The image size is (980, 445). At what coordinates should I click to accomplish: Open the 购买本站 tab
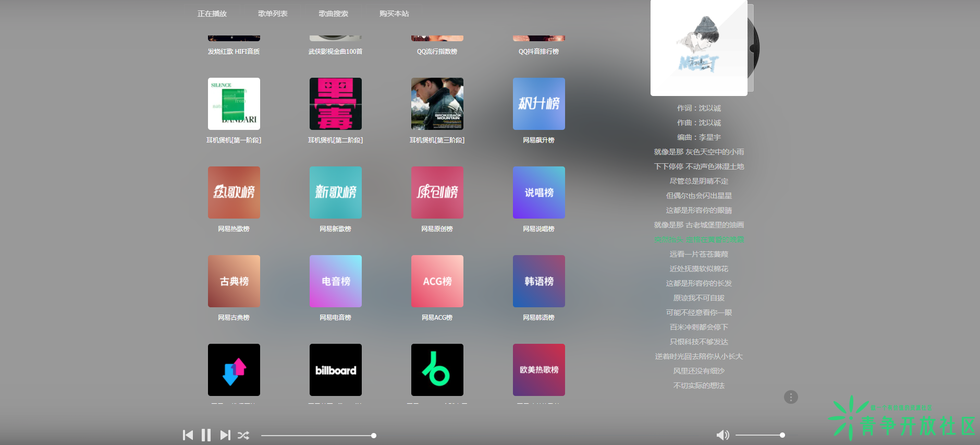pos(394,14)
